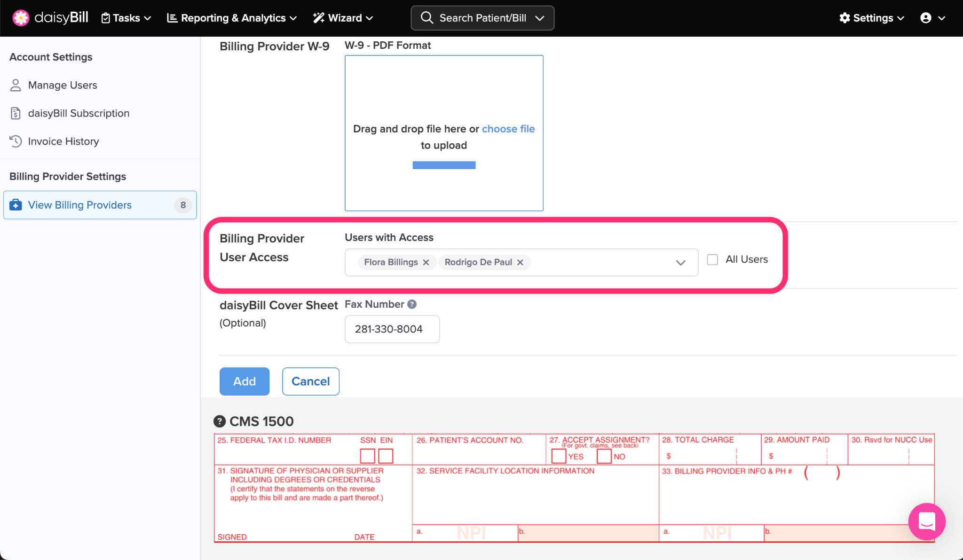Open Reporting & Analytics menu
This screenshot has height=560, width=963.
point(232,18)
